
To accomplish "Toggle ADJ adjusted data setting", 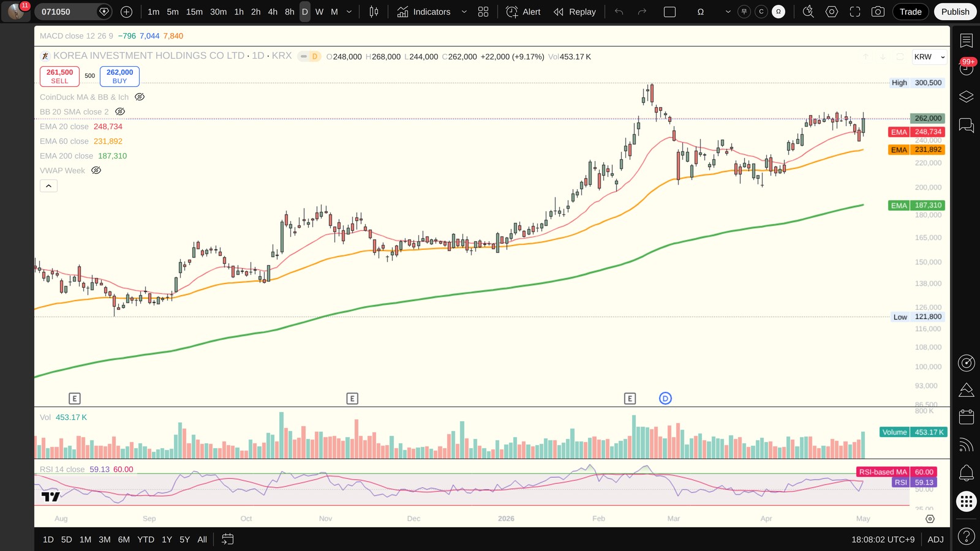I will coord(935,539).
